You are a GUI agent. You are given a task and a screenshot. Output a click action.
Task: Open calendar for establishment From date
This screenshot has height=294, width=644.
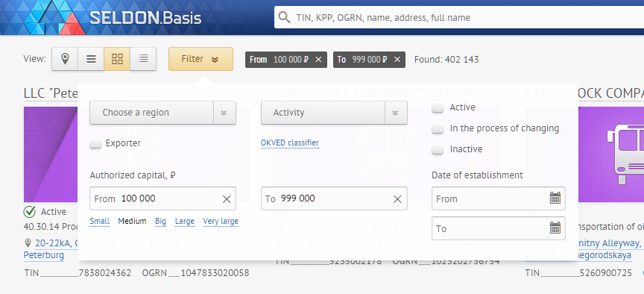(x=555, y=198)
